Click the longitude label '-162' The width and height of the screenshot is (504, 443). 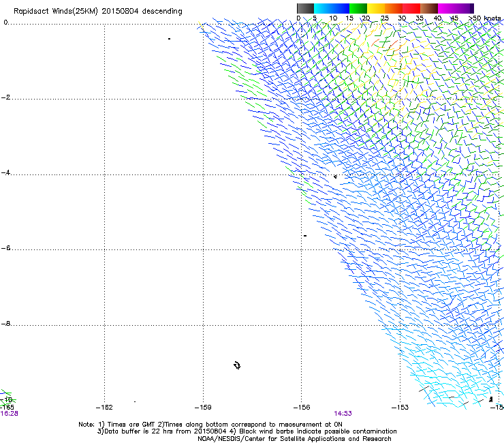(104, 408)
